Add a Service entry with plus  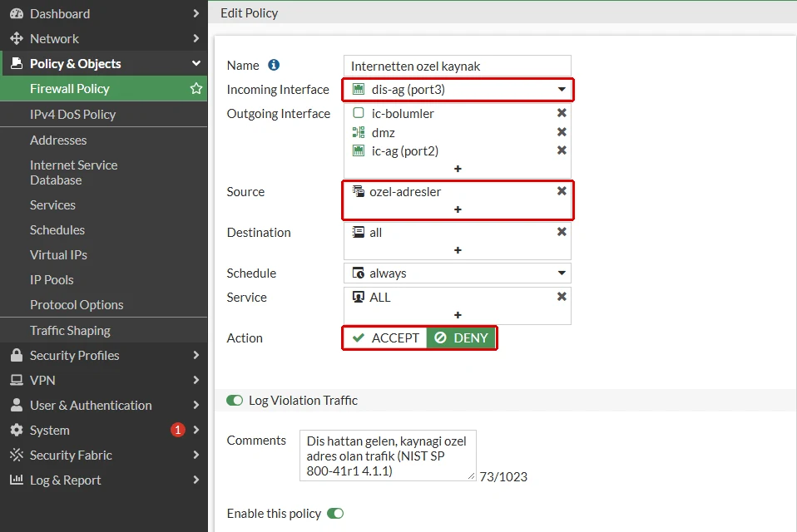tap(458, 315)
